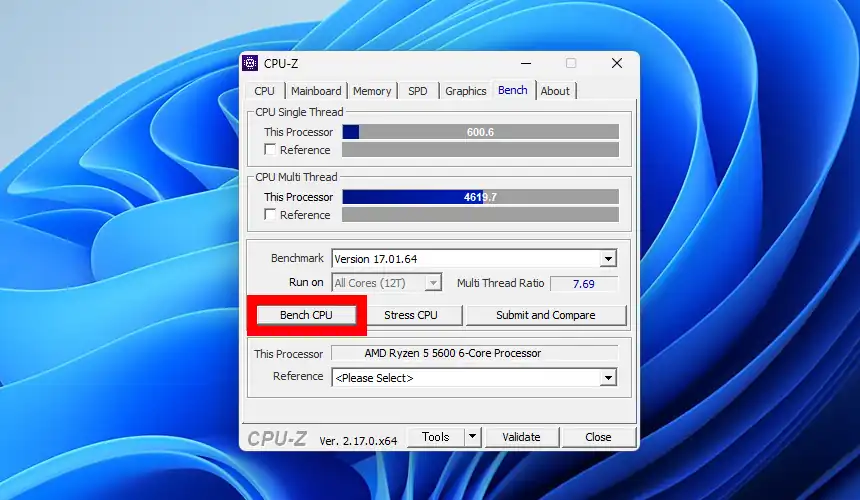Click the CPU-Z app icon in title bar
Viewport: 860px width, 500px height.
(x=251, y=64)
